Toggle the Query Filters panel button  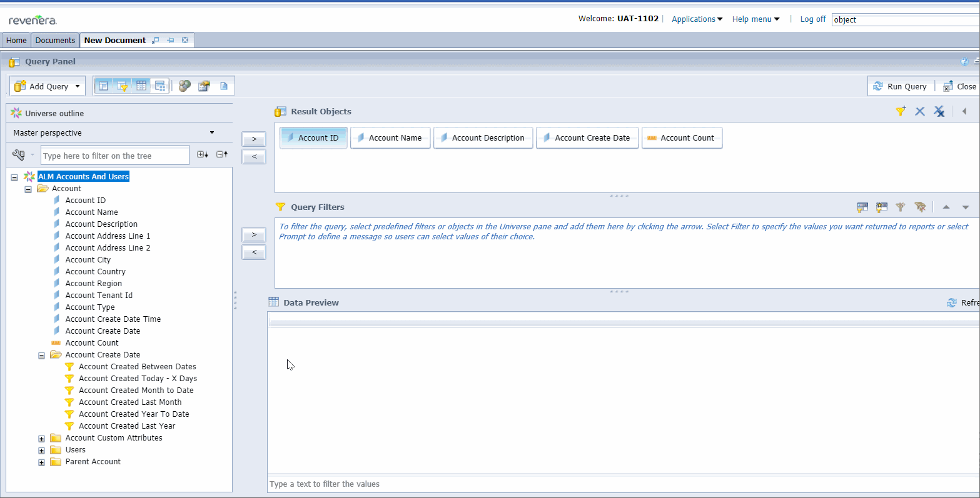click(122, 86)
